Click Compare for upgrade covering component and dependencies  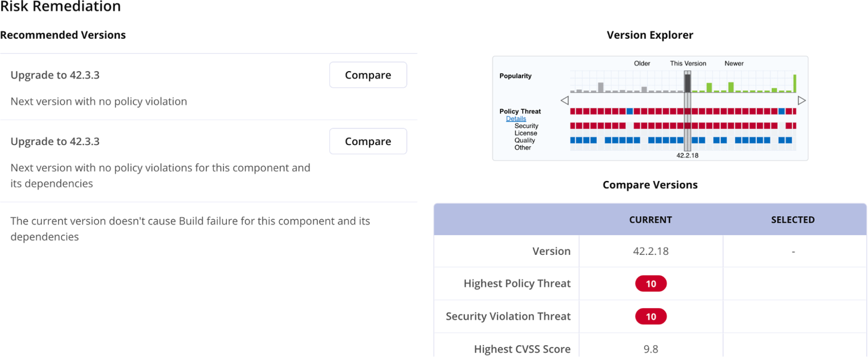[368, 141]
